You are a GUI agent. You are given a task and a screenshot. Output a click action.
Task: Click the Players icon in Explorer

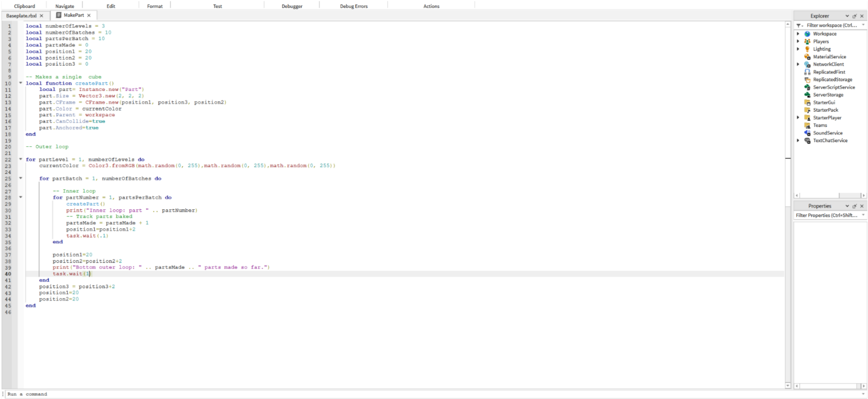pos(807,41)
